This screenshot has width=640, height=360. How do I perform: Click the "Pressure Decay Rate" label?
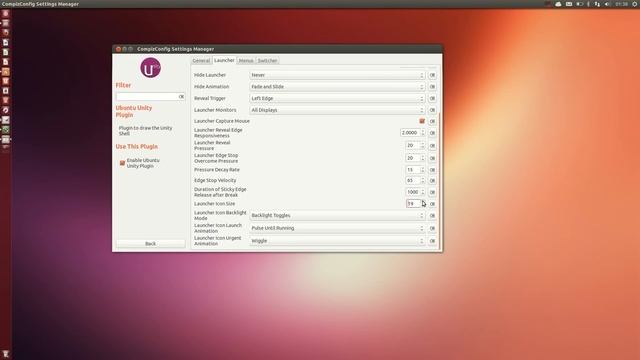[x=217, y=170]
